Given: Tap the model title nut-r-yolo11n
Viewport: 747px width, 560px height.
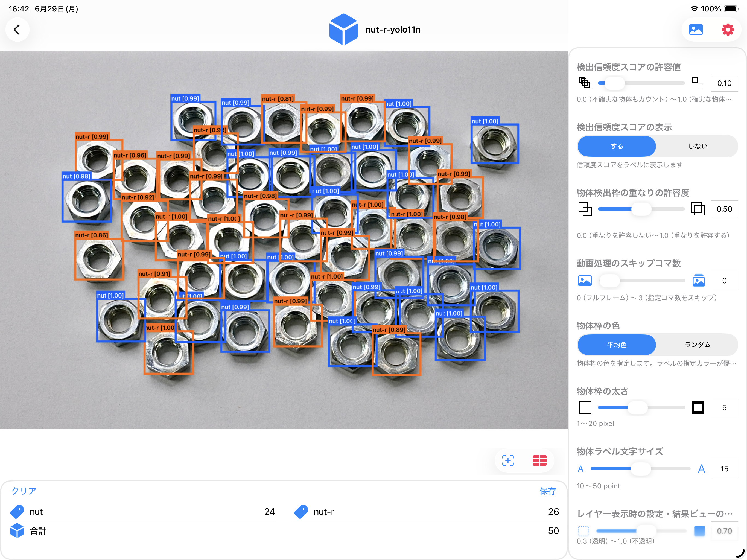Looking at the screenshot, I should 393,30.
